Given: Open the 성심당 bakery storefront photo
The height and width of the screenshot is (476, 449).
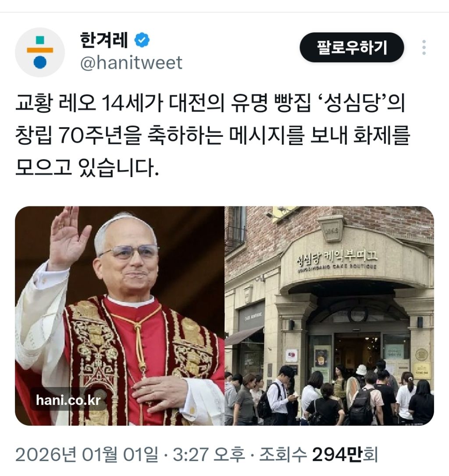Looking at the screenshot, I should click(x=329, y=316).
